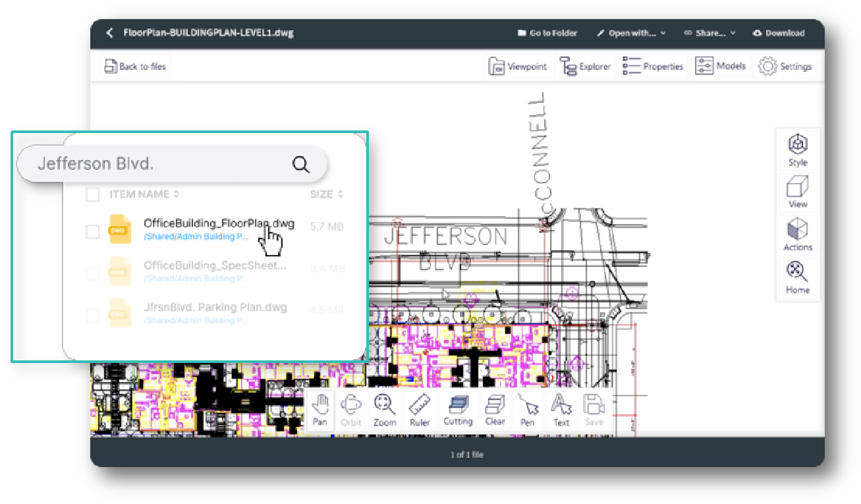Add a Text annotation tool
The width and height of the screenshot is (861, 504).
(561, 410)
